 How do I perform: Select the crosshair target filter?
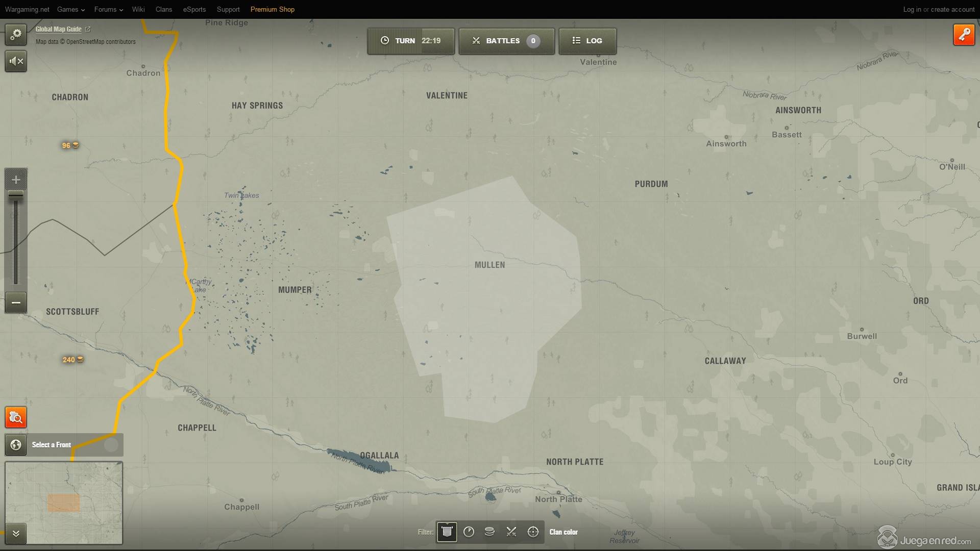tap(533, 532)
